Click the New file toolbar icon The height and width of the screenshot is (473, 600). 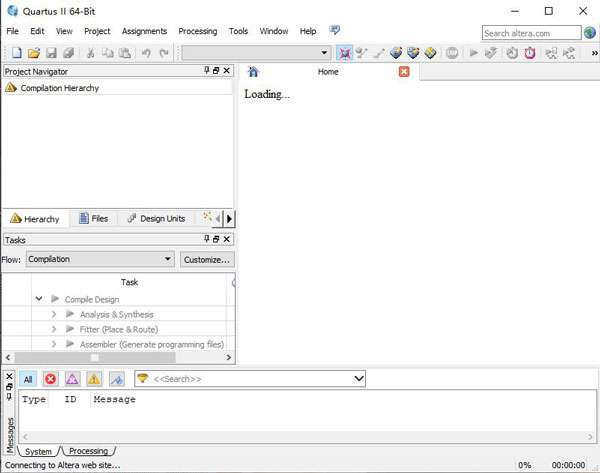point(16,52)
